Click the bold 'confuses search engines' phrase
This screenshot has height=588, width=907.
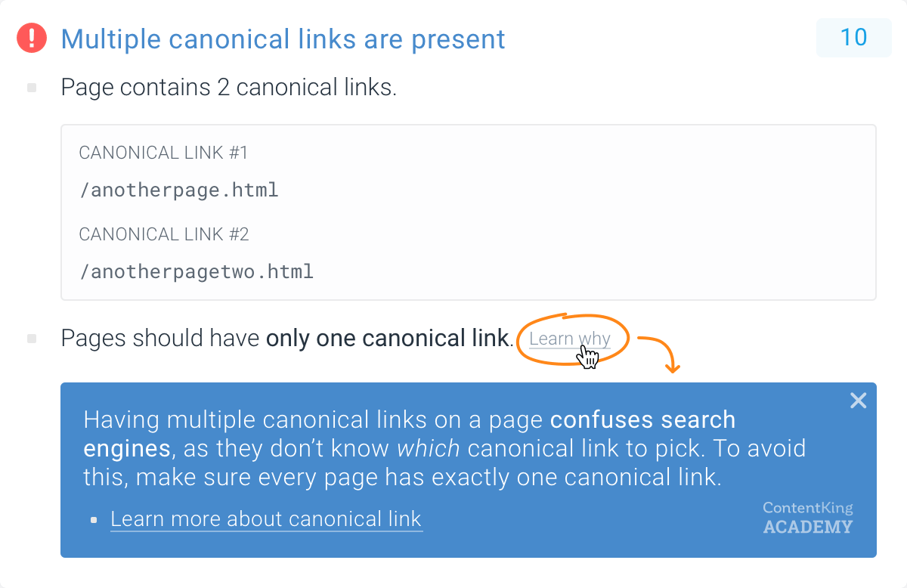[409, 434]
